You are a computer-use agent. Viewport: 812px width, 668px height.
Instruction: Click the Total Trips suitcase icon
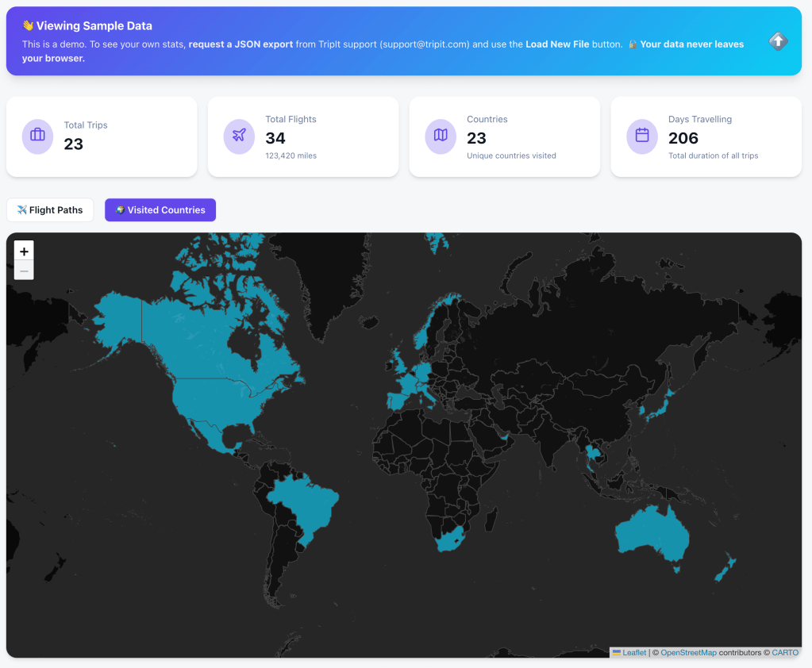[x=37, y=136]
